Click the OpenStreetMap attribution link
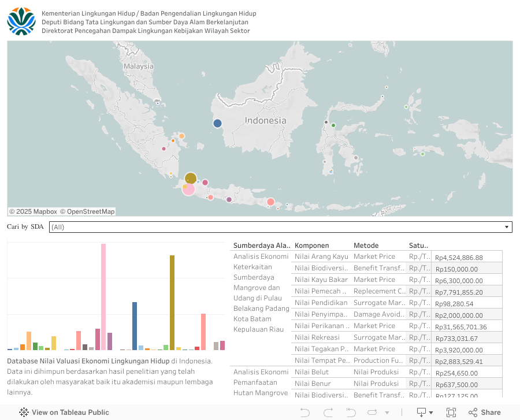Image resolution: width=520 pixels, height=420 pixels. point(87,211)
